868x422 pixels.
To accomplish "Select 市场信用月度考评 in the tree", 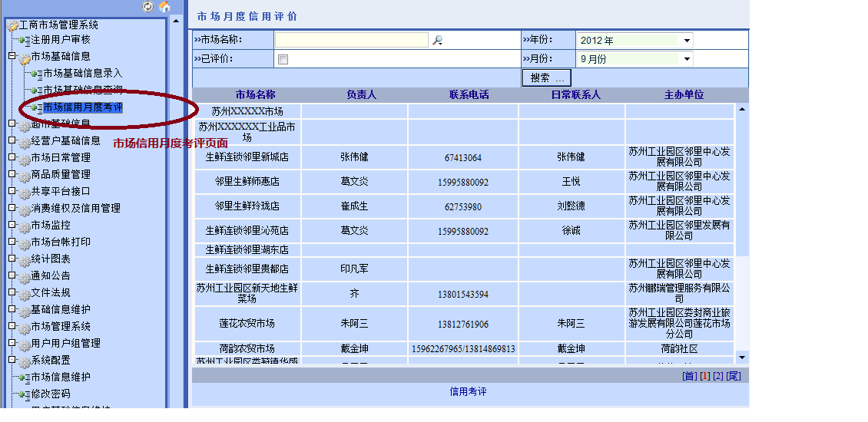I will (x=83, y=107).
